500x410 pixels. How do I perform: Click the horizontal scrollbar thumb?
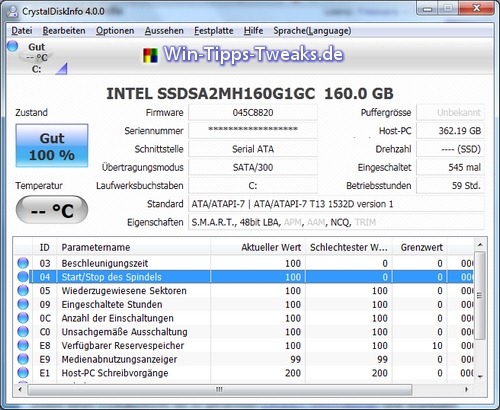[220, 389]
